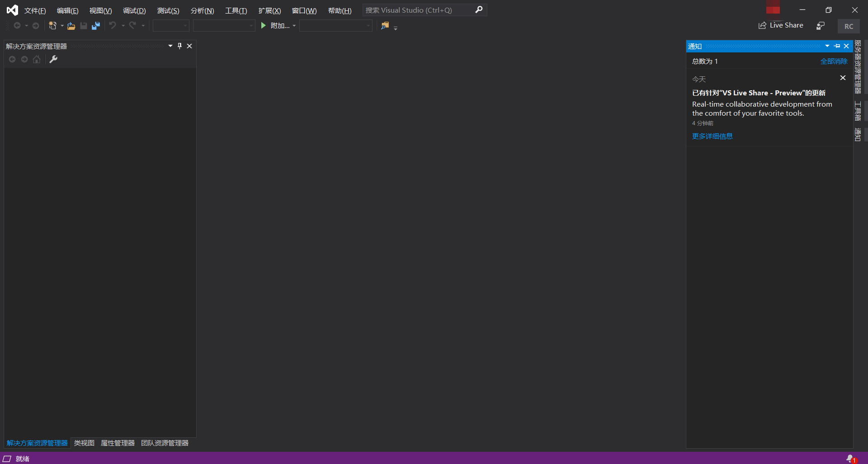Screen dimensions: 868x464
Task: Open the 调试(D) menu
Action: click(134, 10)
